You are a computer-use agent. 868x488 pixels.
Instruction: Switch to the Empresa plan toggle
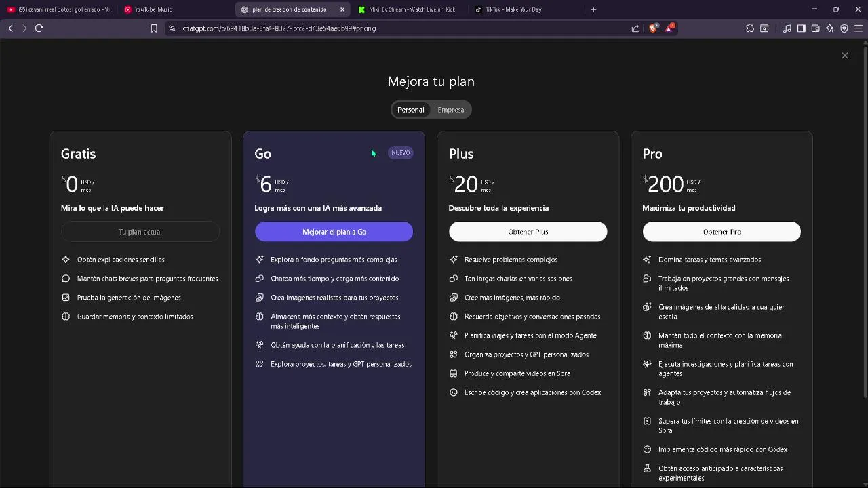(x=451, y=110)
